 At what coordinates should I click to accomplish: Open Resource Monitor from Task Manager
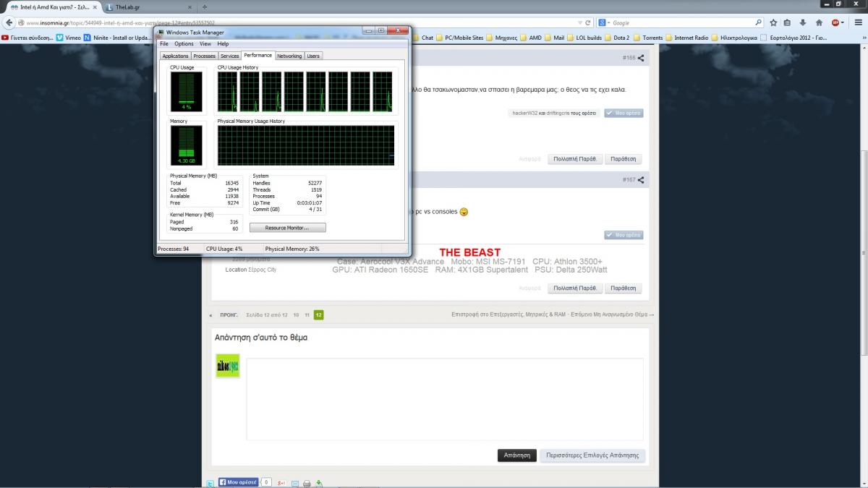tap(287, 228)
